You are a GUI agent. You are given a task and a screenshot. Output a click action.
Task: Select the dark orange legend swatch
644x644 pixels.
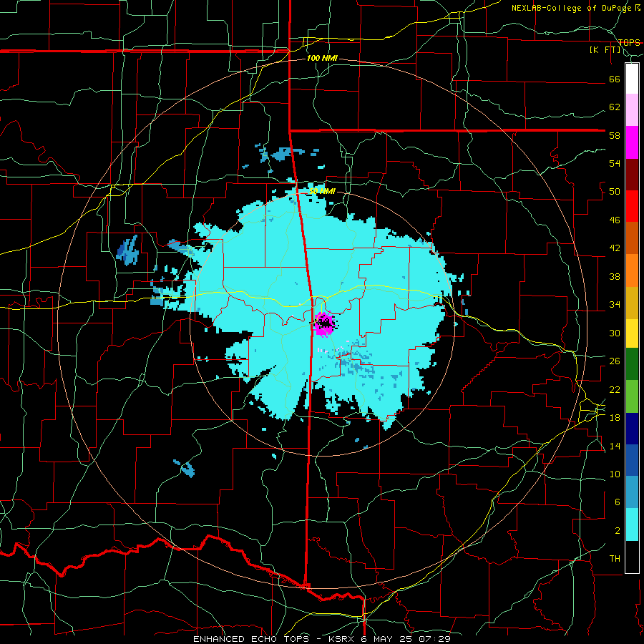click(632, 238)
